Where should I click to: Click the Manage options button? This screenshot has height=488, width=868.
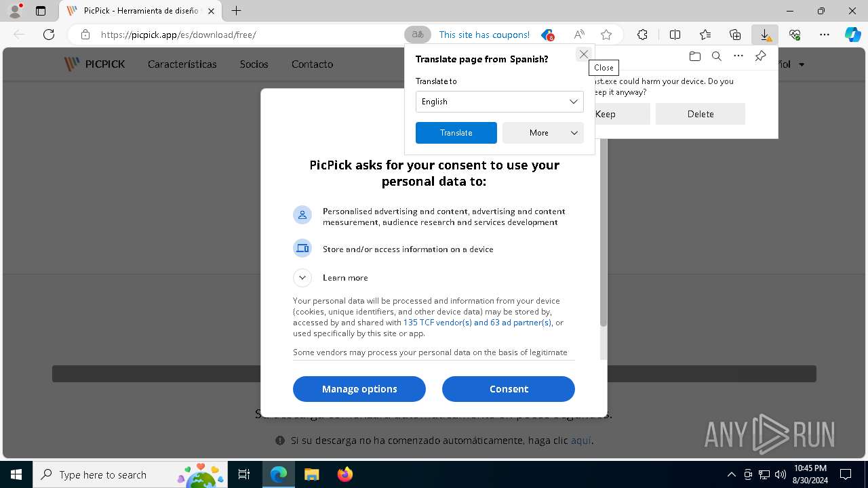359,389
